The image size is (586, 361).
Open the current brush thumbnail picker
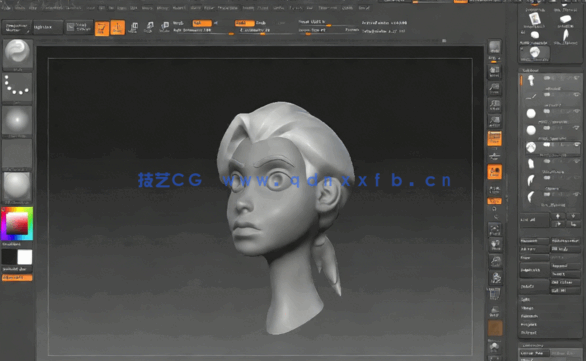[17, 54]
